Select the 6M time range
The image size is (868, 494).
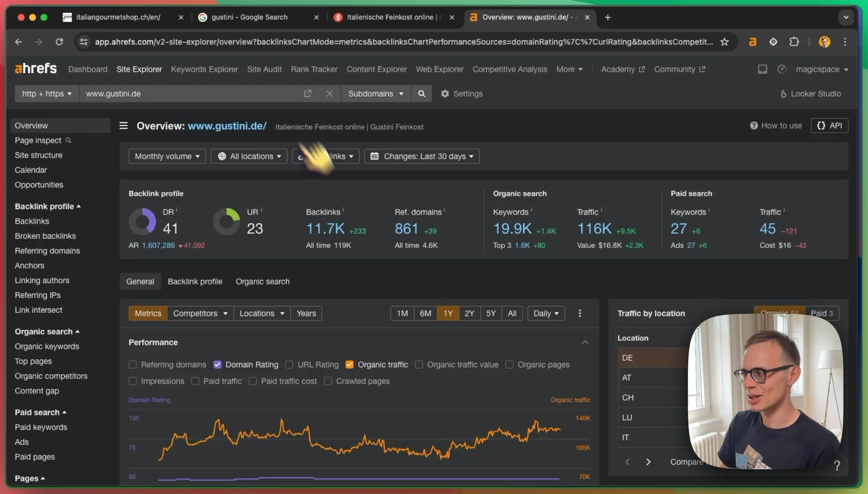tap(425, 313)
